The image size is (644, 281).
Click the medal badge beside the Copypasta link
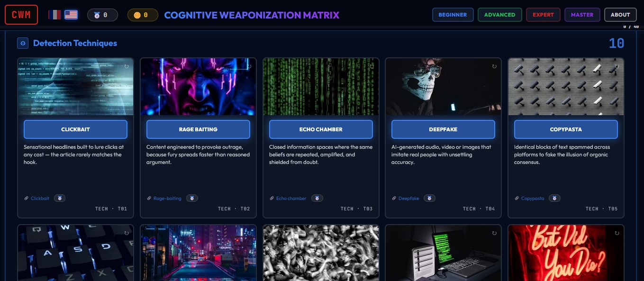click(554, 198)
